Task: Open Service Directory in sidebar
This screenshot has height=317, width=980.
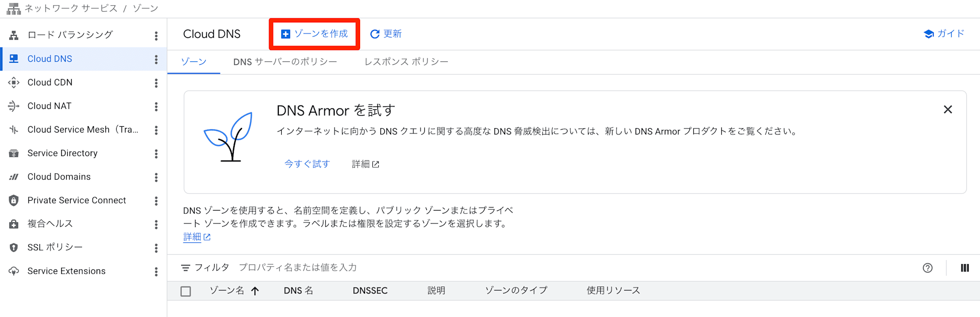Action: pos(63,153)
